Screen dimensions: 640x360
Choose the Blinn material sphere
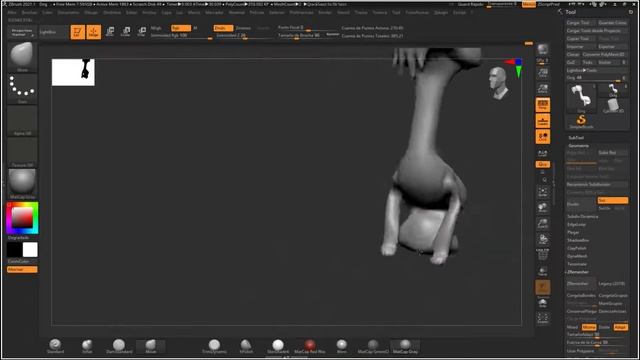[342, 346]
